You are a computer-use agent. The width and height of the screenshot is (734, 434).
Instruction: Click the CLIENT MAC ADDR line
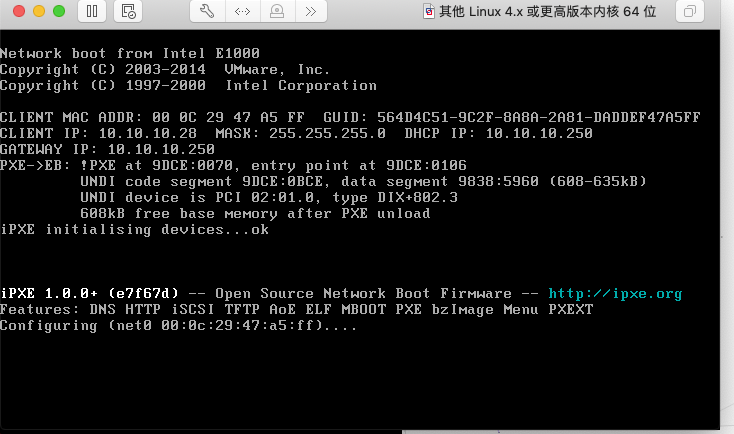(x=350, y=117)
